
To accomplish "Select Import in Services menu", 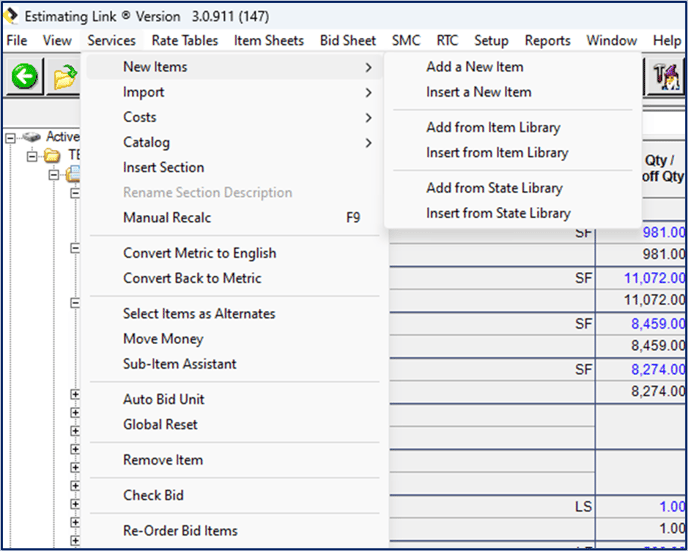I will click(234, 92).
